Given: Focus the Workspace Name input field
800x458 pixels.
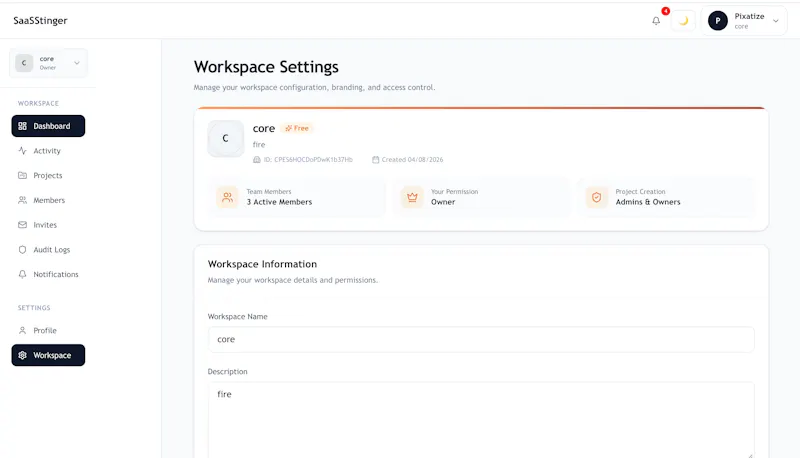Looking at the screenshot, I should coord(481,340).
